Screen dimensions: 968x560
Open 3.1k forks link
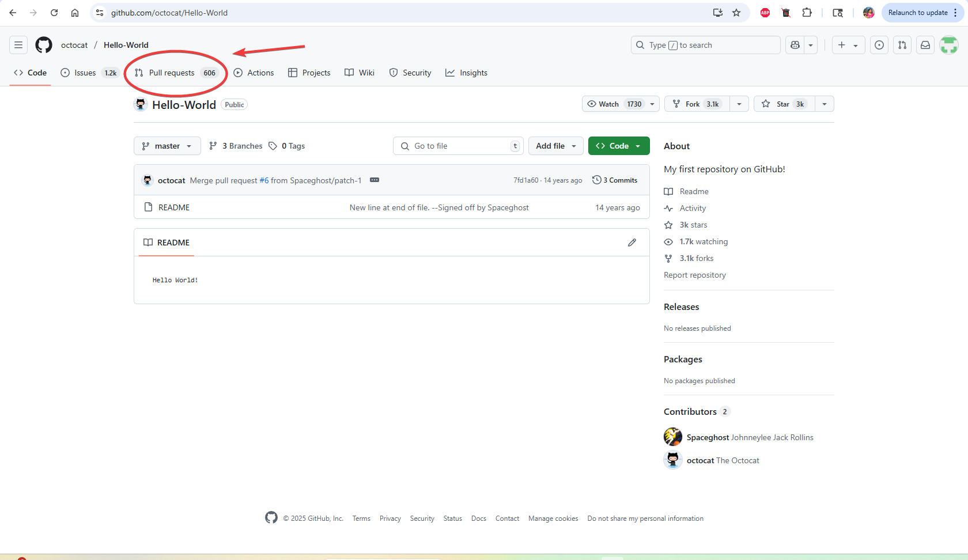[x=689, y=258]
